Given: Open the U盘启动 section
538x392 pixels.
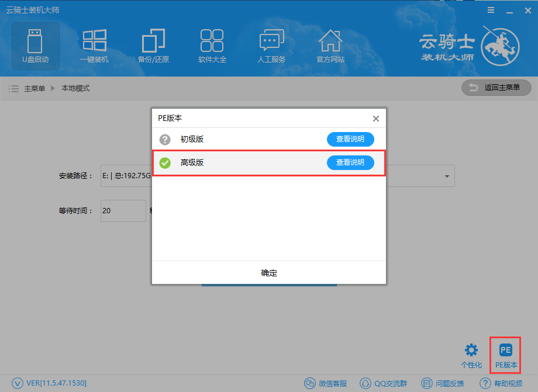Looking at the screenshot, I should 35,46.
